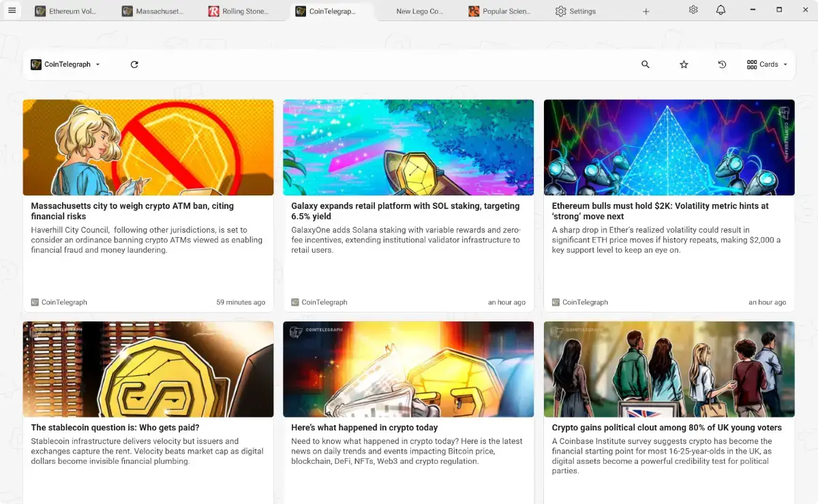This screenshot has height=504, width=818.
Task: Open the Settings tab
Action: [576, 12]
